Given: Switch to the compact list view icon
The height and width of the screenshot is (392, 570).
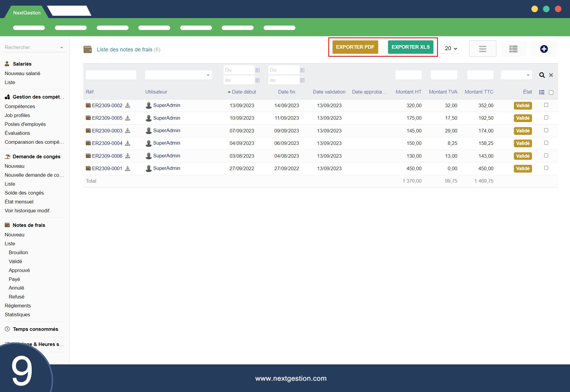Looking at the screenshot, I should tap(482, 49).
